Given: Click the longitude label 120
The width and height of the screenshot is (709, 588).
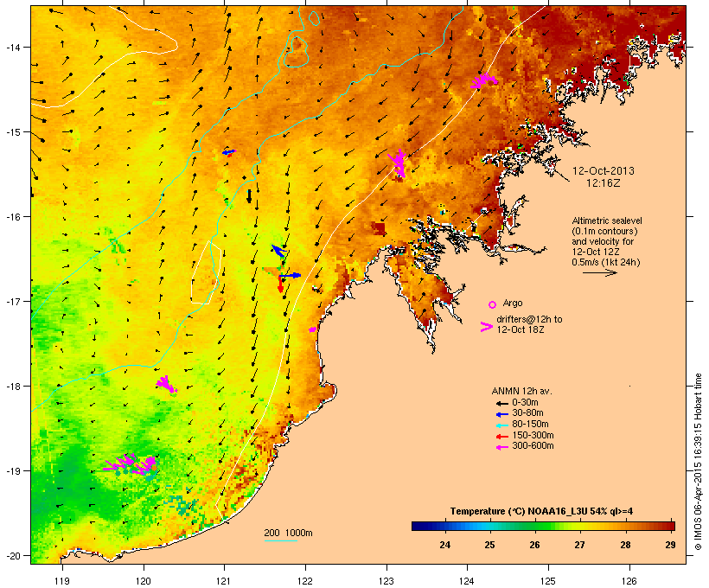Looking at the screenshot, I should [x=144, y=581].
